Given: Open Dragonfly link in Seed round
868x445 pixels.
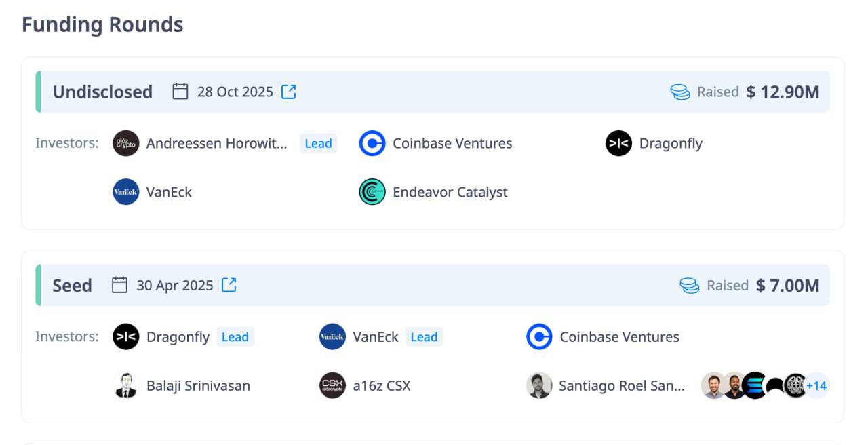Looking at the screenshot, I should coord(178,336).
